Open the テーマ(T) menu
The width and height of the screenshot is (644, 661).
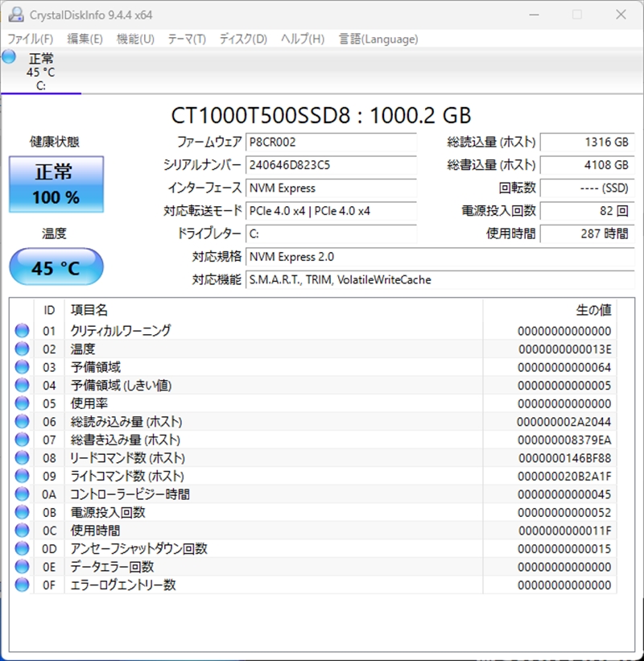click(x=187, y=39)
